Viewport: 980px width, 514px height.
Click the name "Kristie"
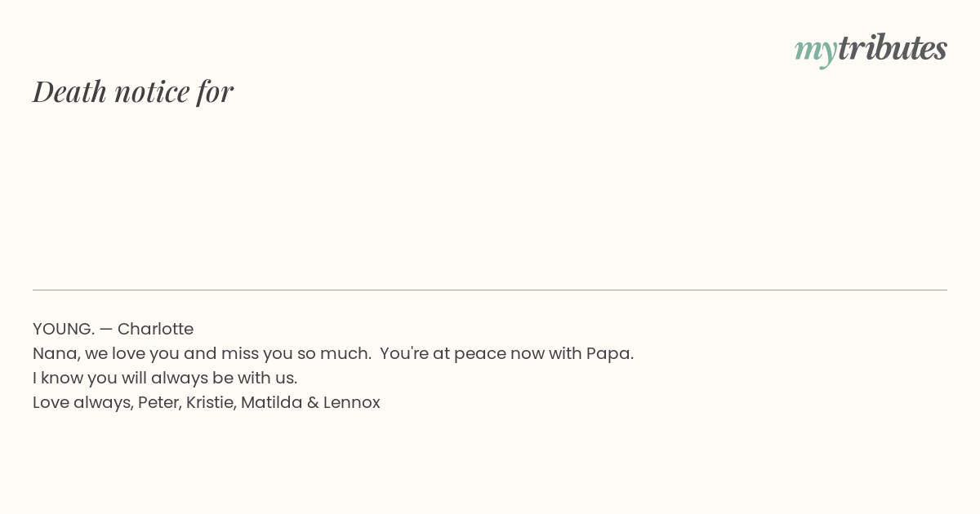pyautogui.click(x=210, y=402)
